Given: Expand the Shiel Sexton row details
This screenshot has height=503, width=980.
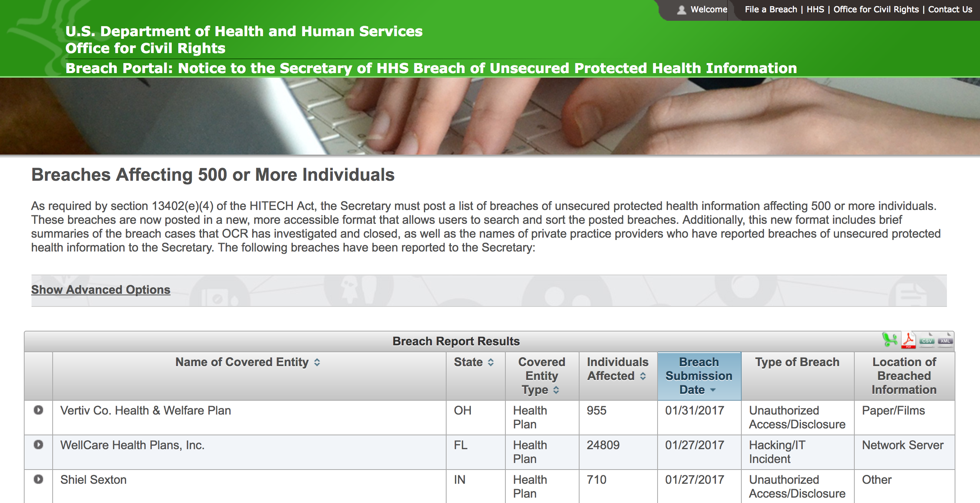Looking at the screenshot, I should [x=38, y=479].
